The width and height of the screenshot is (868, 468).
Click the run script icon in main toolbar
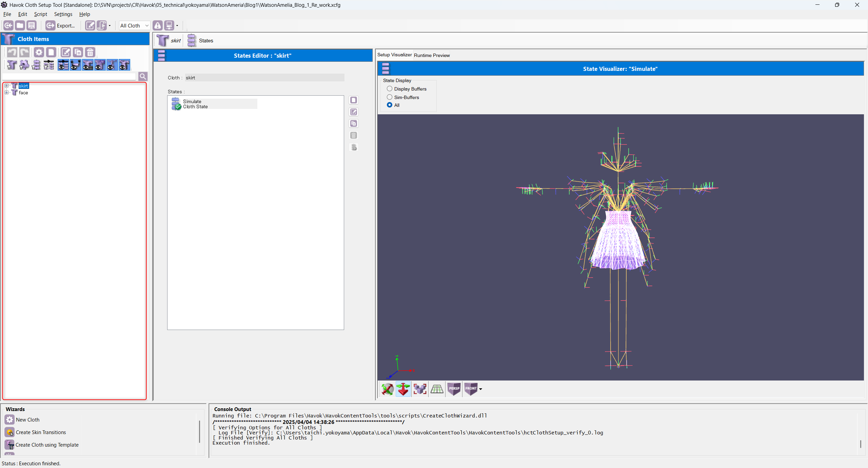101,25
